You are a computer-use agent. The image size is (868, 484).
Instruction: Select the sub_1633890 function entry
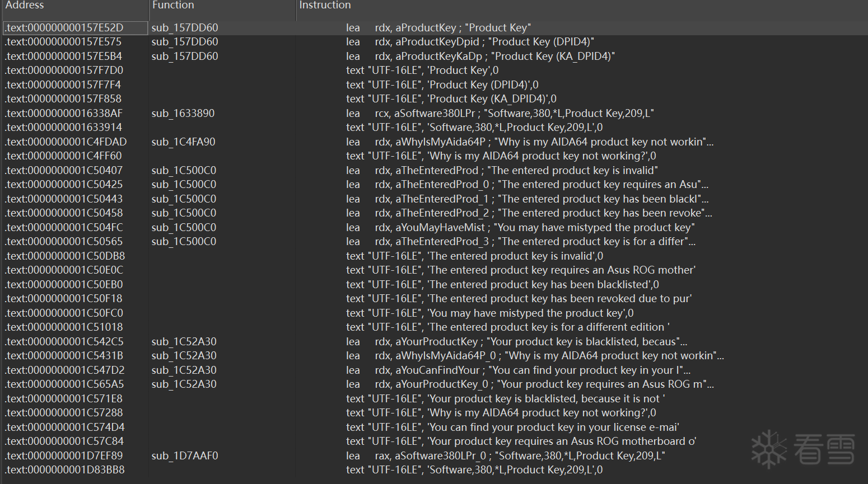183,113
